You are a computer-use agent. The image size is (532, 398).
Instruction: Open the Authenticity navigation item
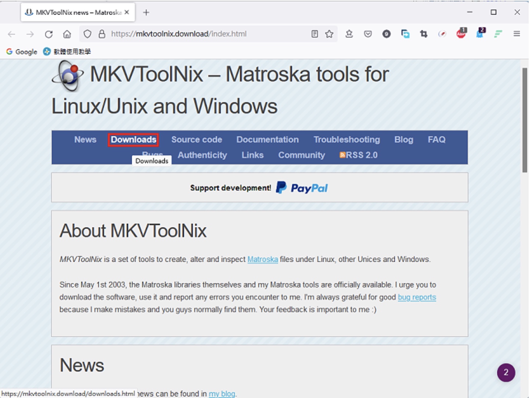(202, 155)
